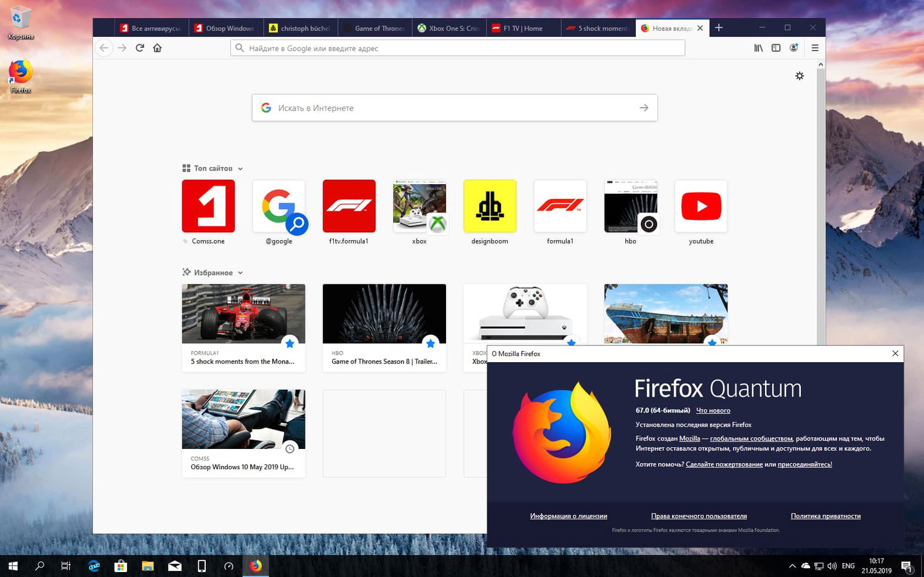Switch to the Game of Thrones tab

(377, 28)
